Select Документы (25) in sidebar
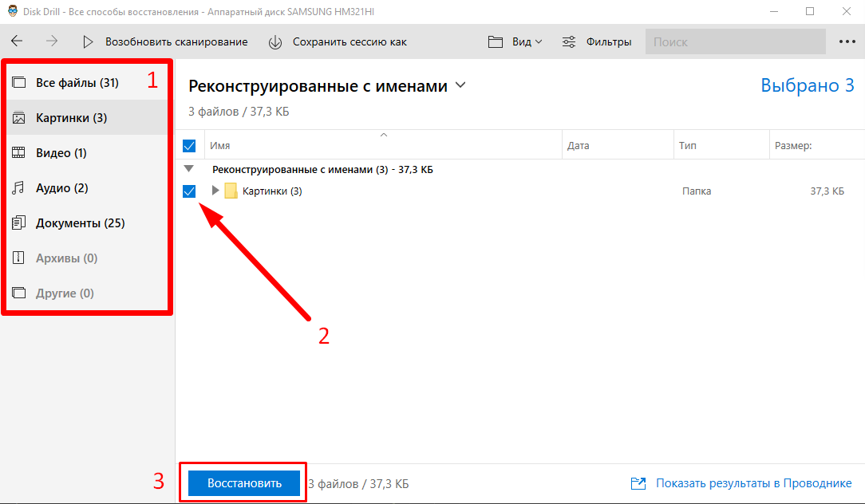Viewport: 865px width, 504px height. [x=80, y=223]
